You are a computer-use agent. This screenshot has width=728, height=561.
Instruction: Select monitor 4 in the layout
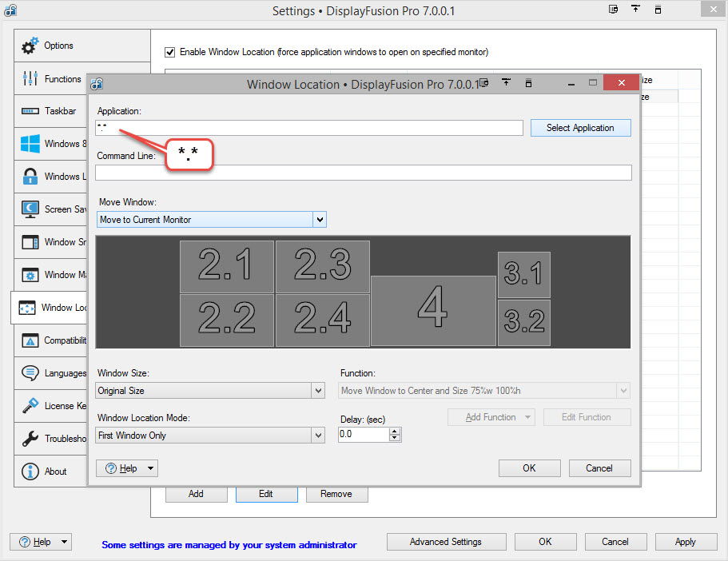click(433, 310)
